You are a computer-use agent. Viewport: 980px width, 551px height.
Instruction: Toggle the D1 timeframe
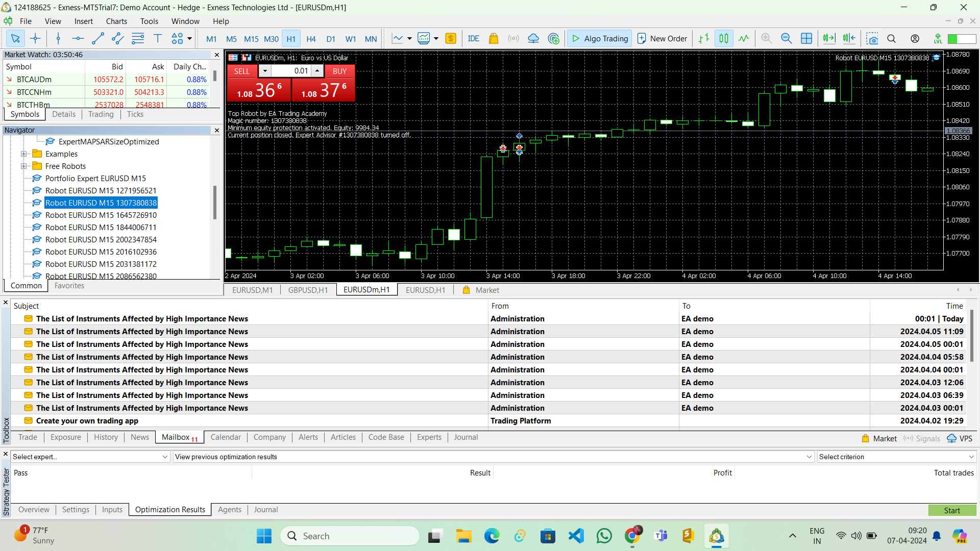pyautogui.click(x=331, y=39)
